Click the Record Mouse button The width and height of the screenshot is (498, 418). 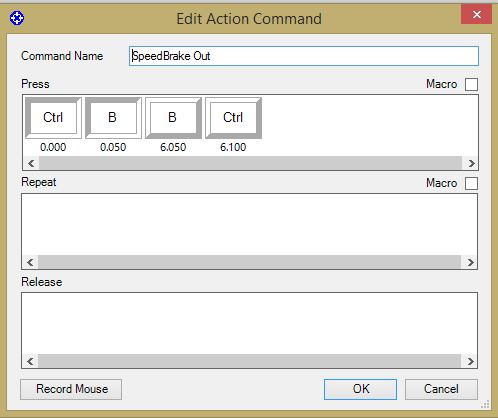tap(71, 389)
